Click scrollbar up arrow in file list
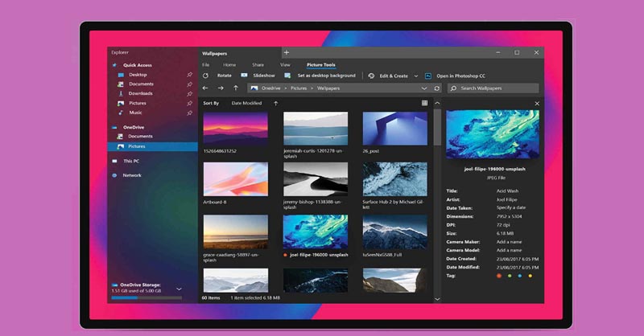Screen dimensions: 644x336 coord(437,104)
